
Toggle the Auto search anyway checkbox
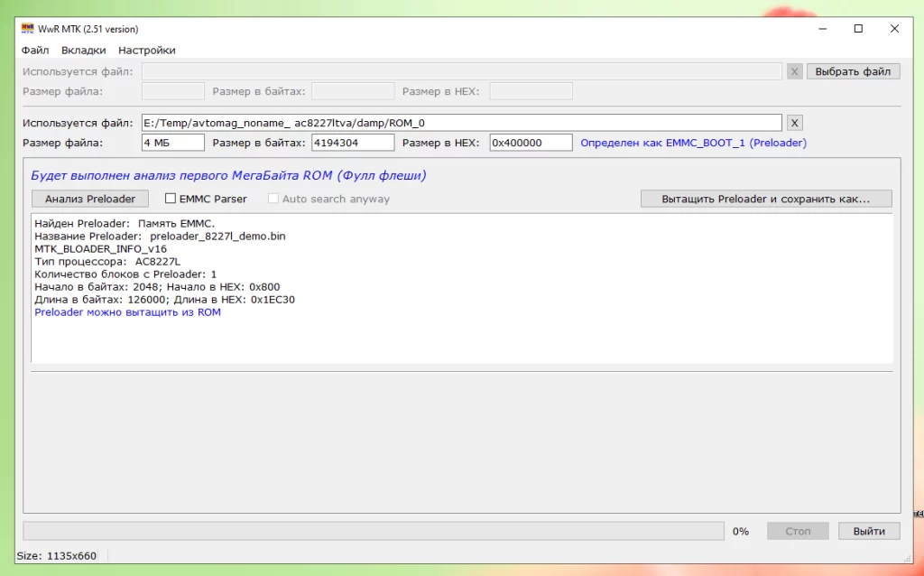[273, 199]
